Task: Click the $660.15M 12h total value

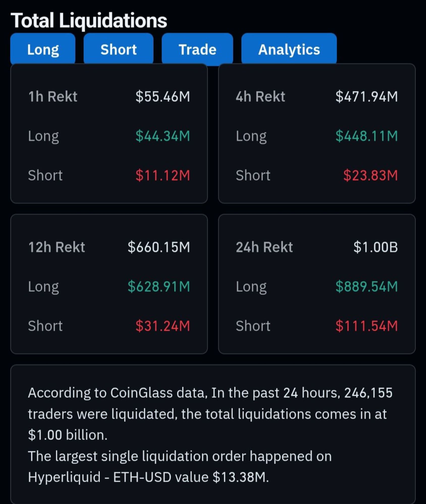Action: [x=159, y=247]
